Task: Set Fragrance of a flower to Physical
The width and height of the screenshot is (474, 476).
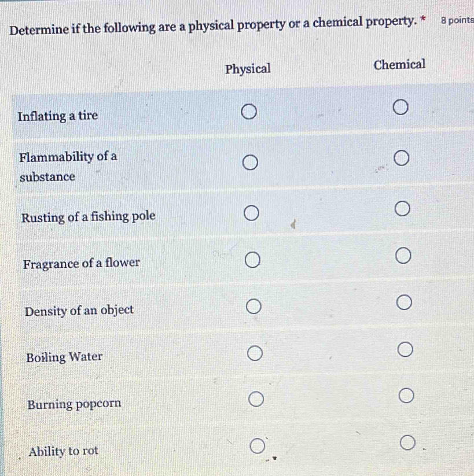Action: [252, 262]
